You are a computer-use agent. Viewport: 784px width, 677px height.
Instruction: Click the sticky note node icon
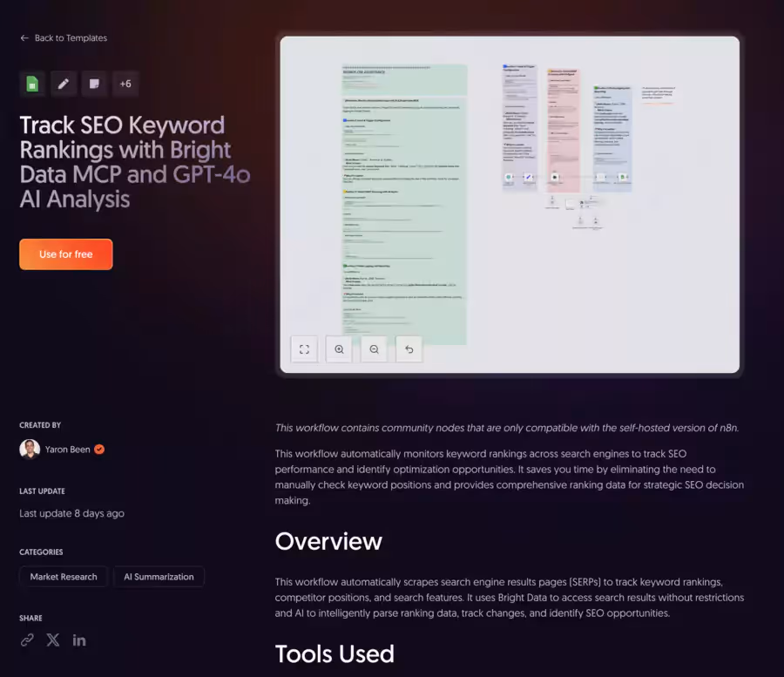click(x=94, y=84)
